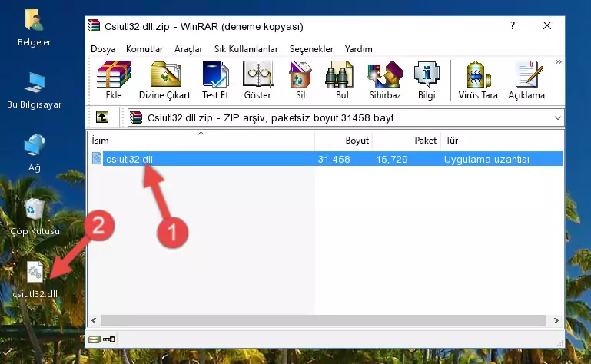Viewport: 591px width, 364px height.
Task: Click the help question mark button
Action: (x=512, y=25)
